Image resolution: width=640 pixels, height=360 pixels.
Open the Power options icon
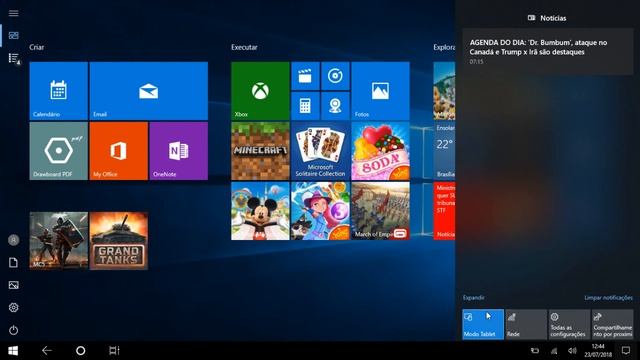point(13,330)
